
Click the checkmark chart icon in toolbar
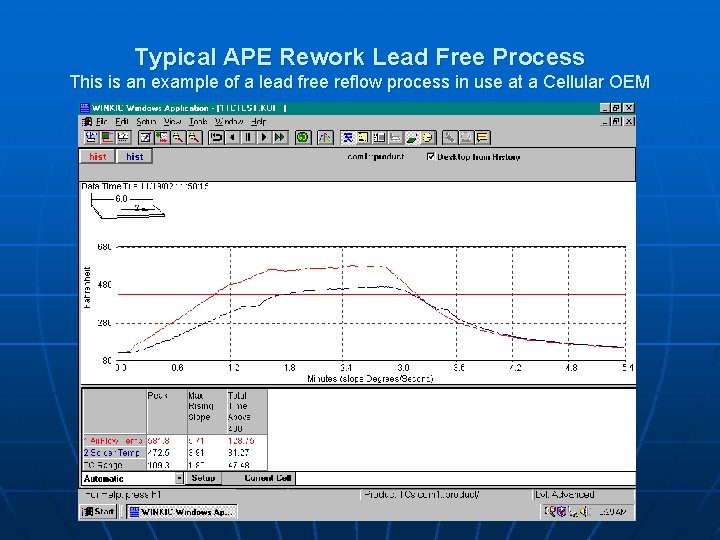tap(123, 137)
